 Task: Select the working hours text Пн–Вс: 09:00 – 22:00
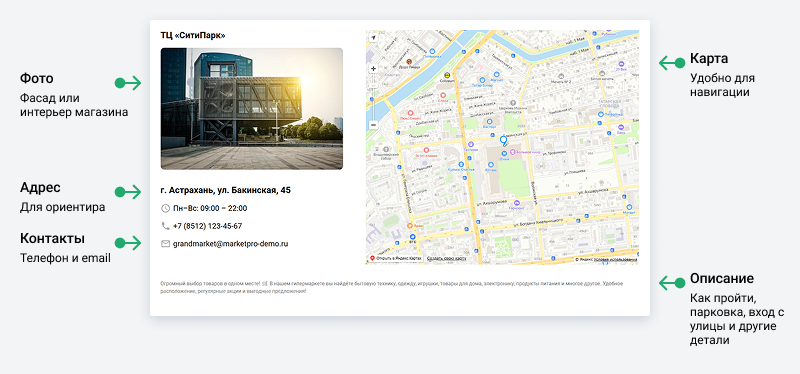click(x=210, y=208)
